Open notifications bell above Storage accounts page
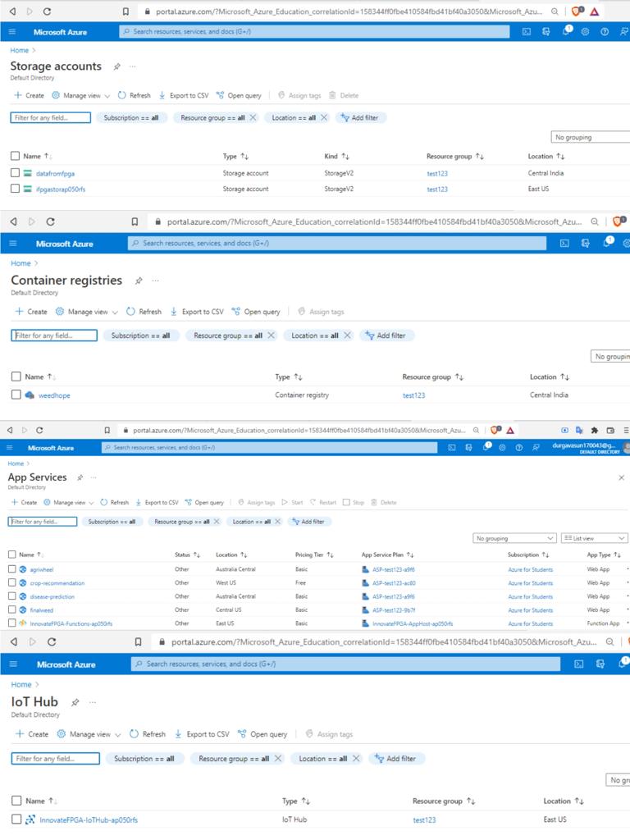 tap(567, 31)
